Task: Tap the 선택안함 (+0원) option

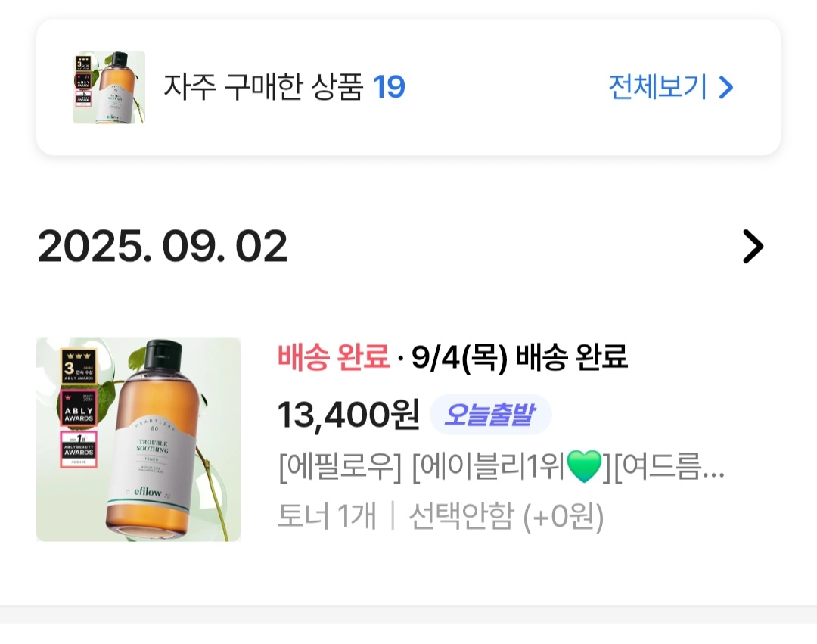Action: click(x=506, y=517)
